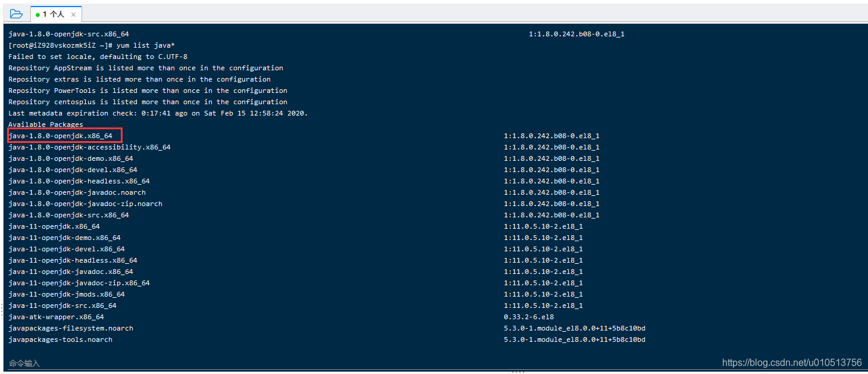Click the "Available Packages" heading line
The image size is (868, 374).
pyautogui.click(x=46, y=124)
